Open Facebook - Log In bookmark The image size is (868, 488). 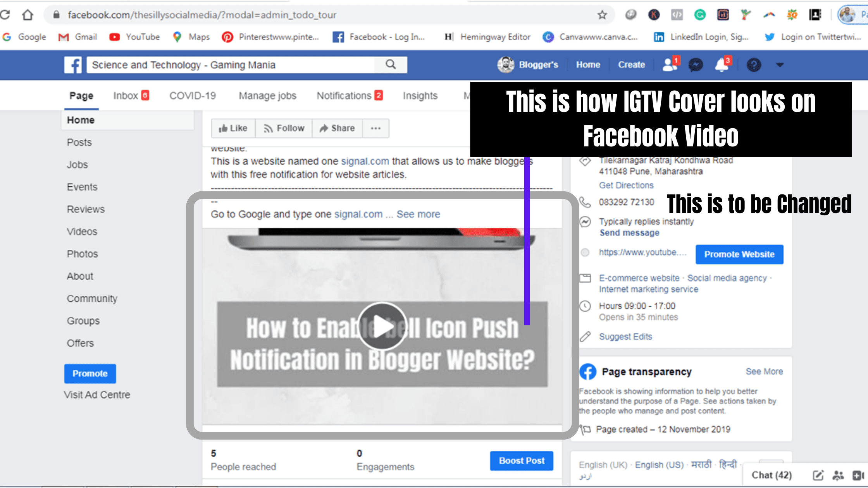click(x=379, y=37)
